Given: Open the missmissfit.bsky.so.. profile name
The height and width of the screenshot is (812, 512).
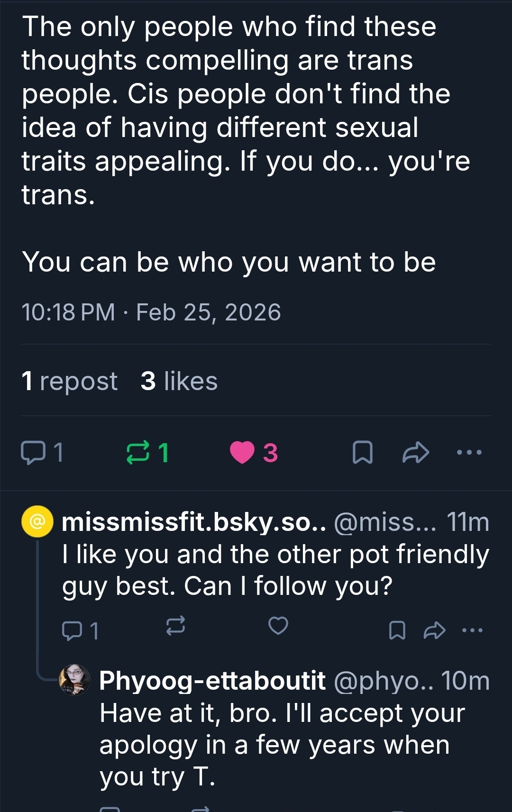Looking at the screenshot, I should tap(193, 522).
